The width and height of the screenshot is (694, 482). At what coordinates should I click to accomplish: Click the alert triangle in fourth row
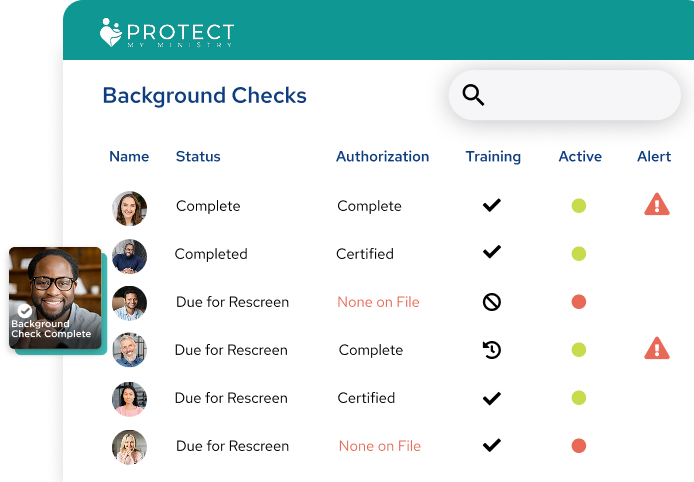click(x=656, y=348)
